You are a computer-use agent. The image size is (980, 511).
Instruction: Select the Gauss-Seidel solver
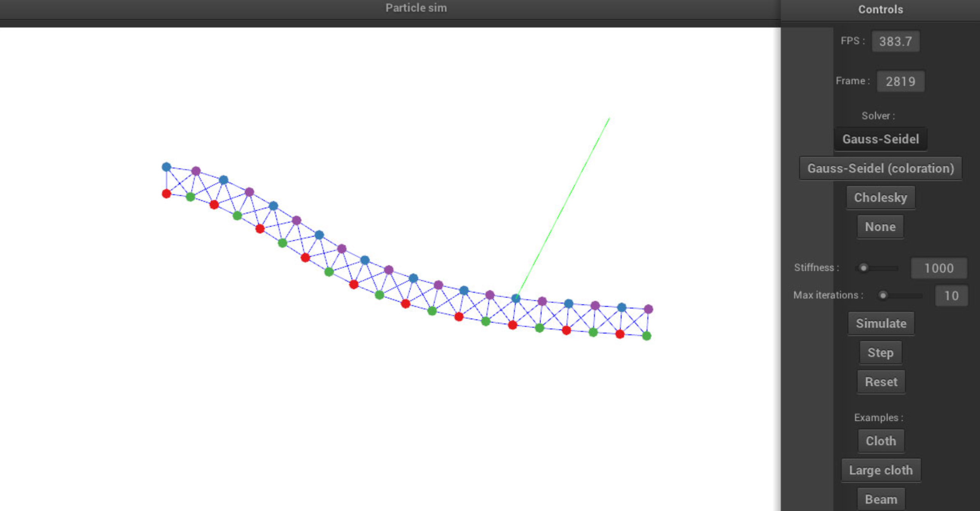pos(880,139)
